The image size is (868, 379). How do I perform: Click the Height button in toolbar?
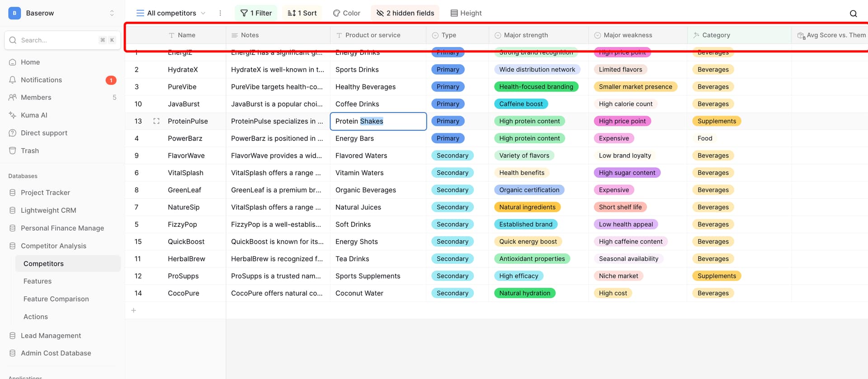click(x=466, y=13)
